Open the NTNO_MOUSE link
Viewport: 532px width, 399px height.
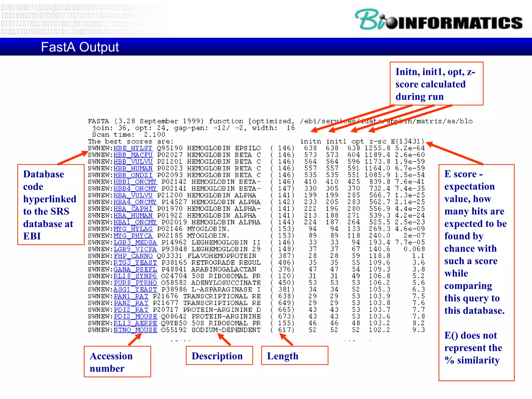pos(135,330)
